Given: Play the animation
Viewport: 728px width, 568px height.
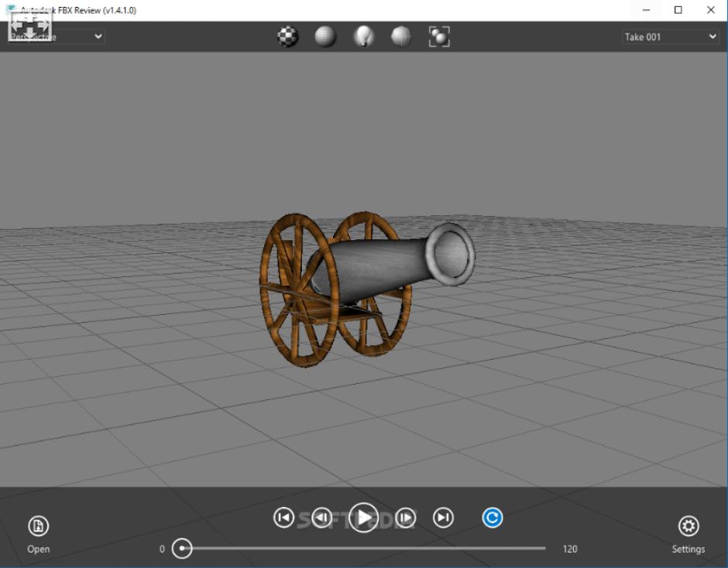Looking at the screenshot, I should (x=363, y=518).
